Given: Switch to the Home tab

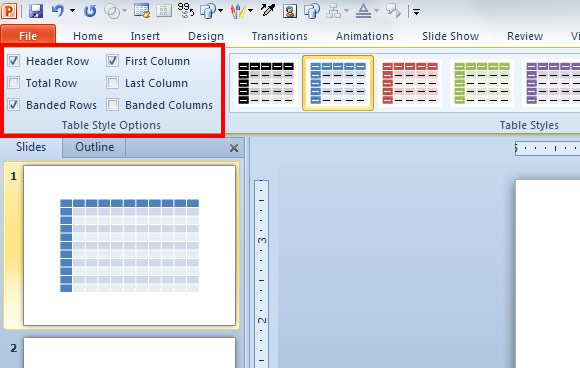Looking at the screenshot, I should coord(88,36).
